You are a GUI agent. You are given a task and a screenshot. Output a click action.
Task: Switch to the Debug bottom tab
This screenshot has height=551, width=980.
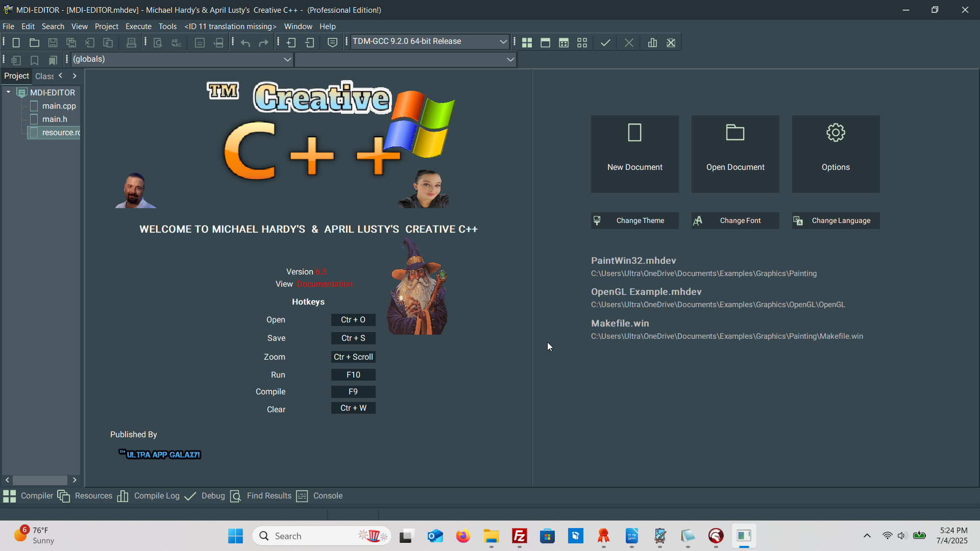[205, 496]
